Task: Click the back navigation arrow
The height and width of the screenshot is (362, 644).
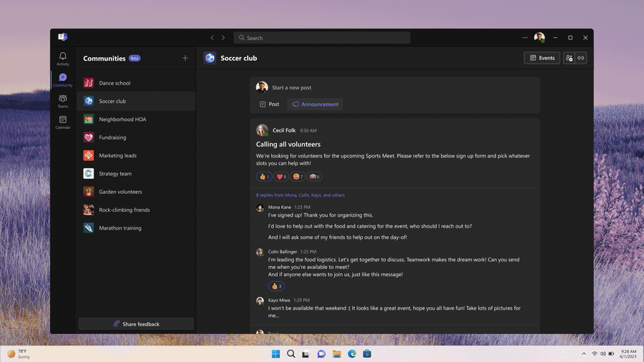Action: (x=212, y=38)
